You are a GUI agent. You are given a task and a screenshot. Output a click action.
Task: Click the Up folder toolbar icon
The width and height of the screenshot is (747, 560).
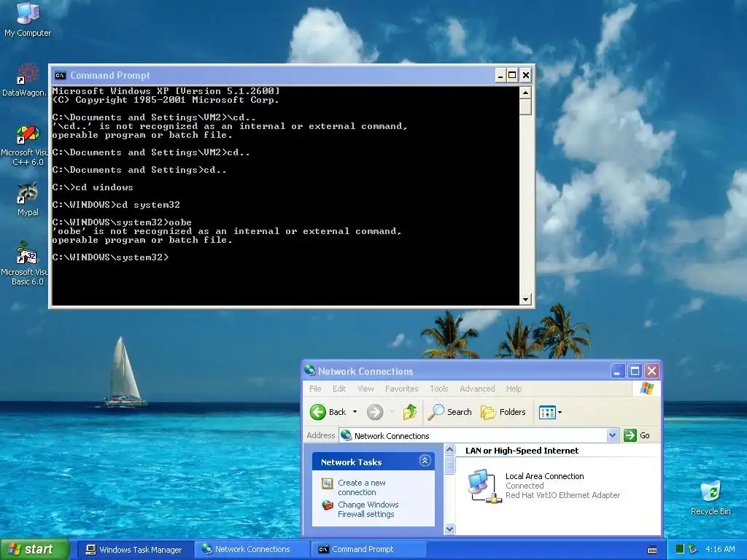410,412
